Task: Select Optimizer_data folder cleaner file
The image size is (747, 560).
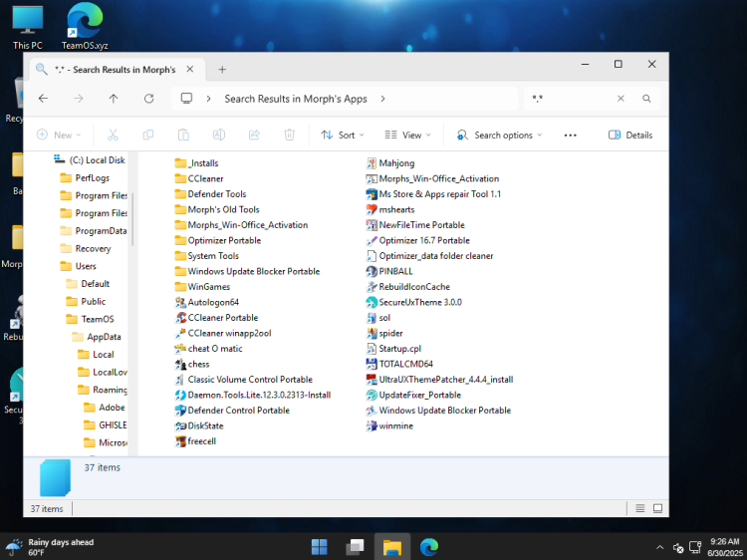Action: coord(429,256)
